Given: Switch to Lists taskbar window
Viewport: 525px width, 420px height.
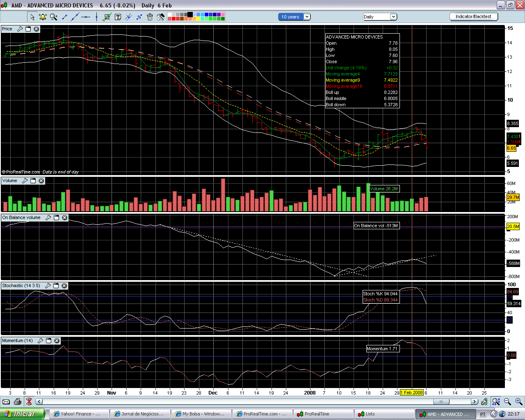Looking at the screenshot, I should [x=384, y=414].
